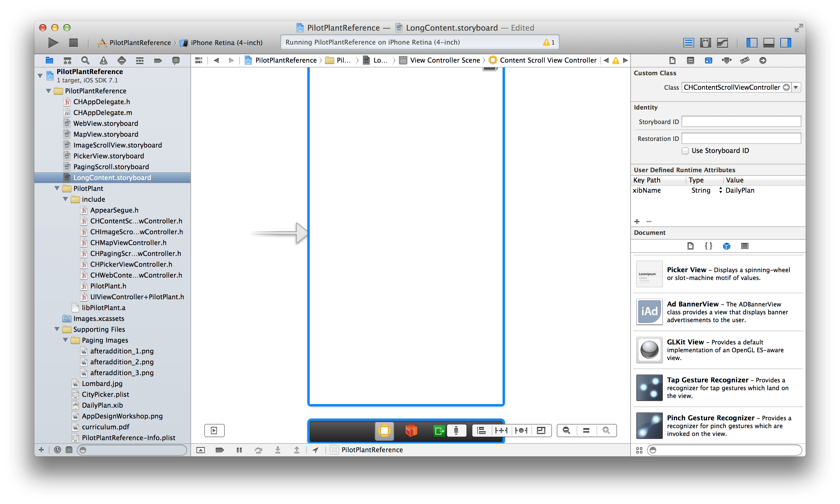The width and height of the screenshot is (840, 504).
Task: Add a user defined runtime attribute
Action: pyautogui.click(x=637, y=221)
